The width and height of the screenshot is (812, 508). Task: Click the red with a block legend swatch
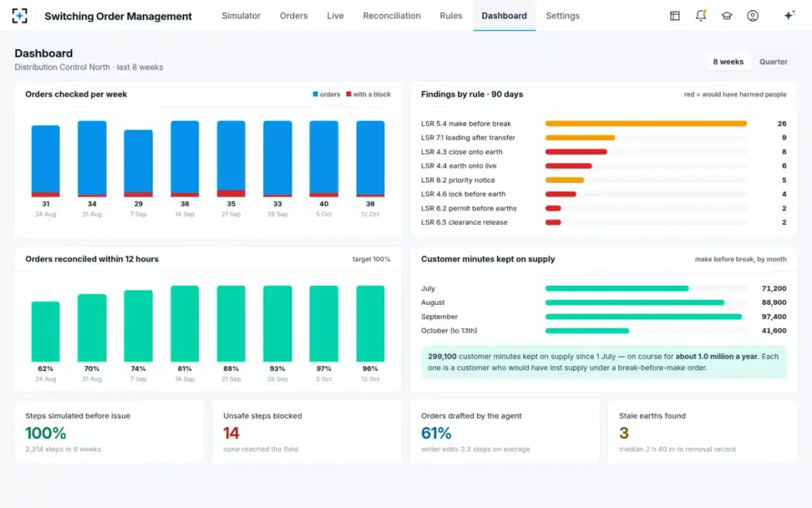348,94
